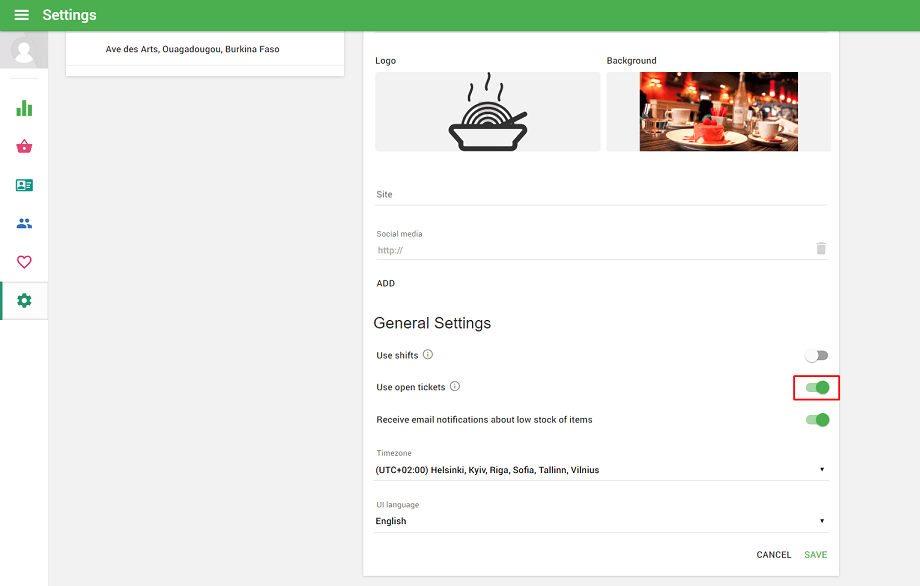Open the Employees ID card icon
The height and width of the screenshot is (586, 920).
[x=24, y=185]
